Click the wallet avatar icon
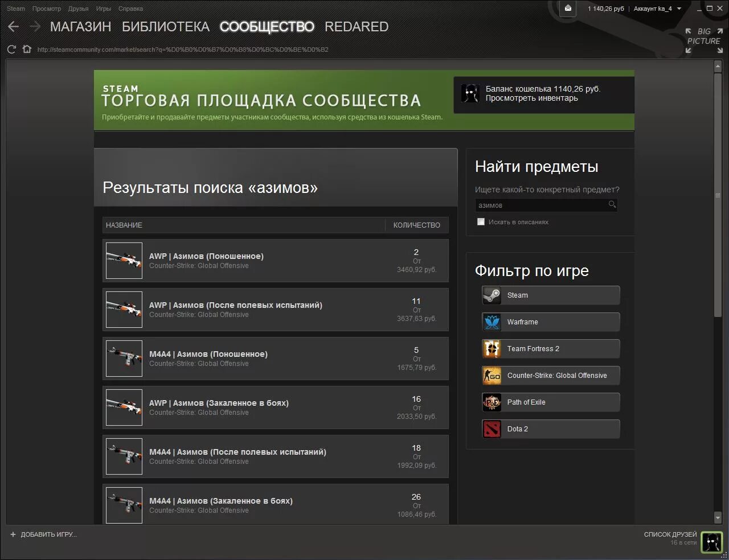Image resolution: width=729 pixels, height=560 pixels. [x=470, y=93]
